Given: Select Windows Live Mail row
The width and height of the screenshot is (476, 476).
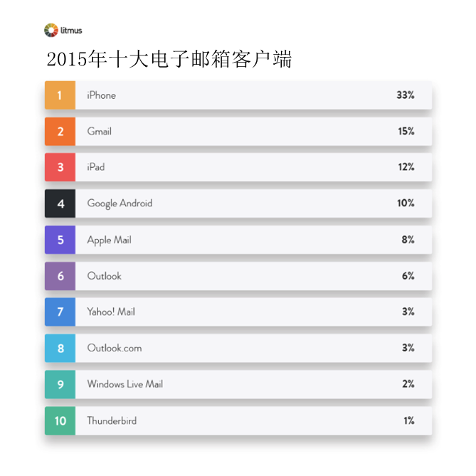Looking at the screenshot, I should point(238,384).
